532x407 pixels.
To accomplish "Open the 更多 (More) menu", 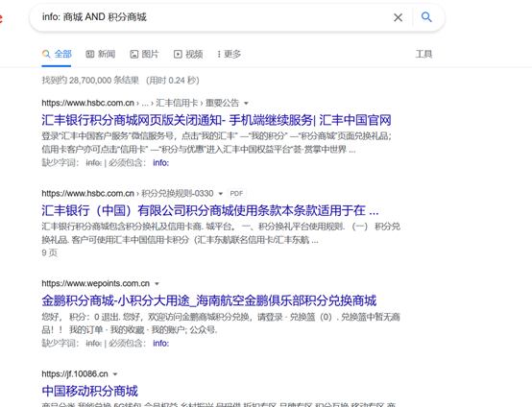I will tap(229, 54).
